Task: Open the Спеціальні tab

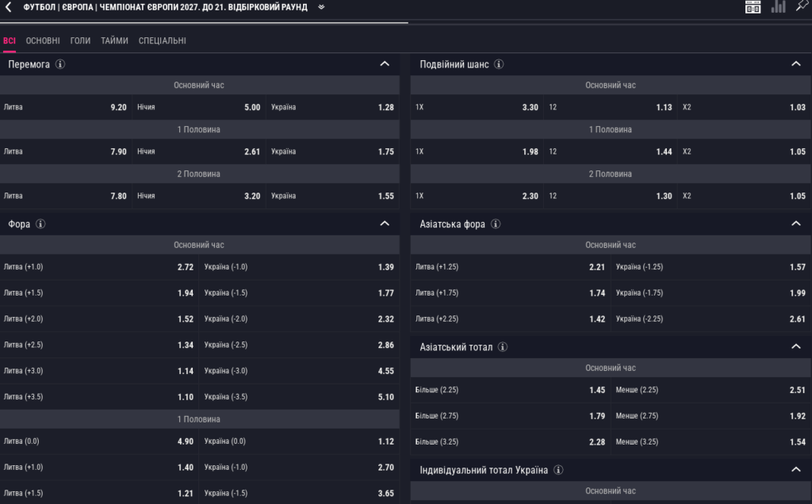Action: tap(162, 40)
